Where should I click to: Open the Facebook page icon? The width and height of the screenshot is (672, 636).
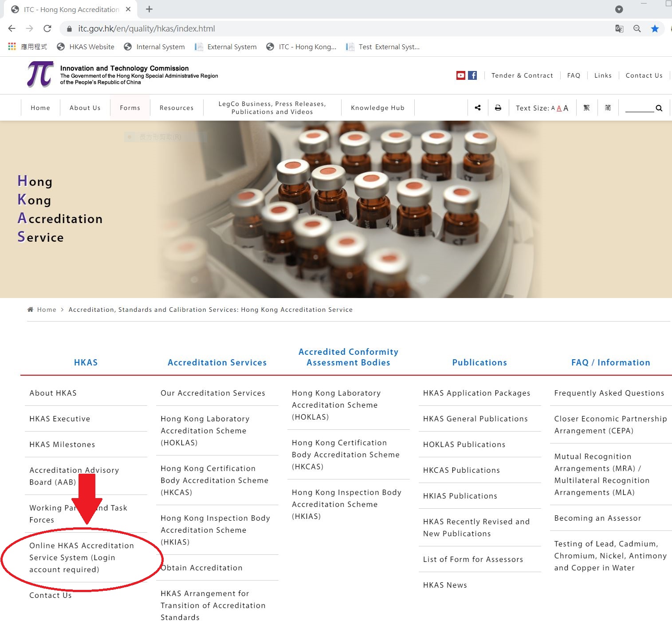(473, 75)
